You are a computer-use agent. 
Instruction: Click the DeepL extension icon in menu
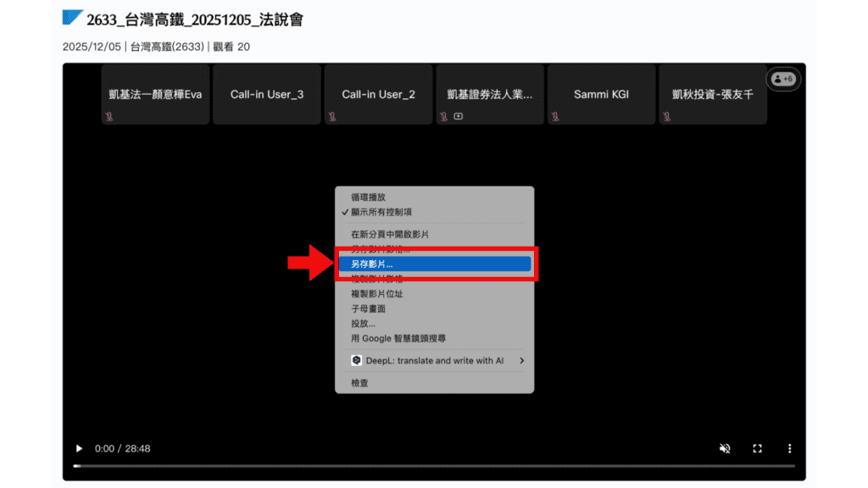tap(358, 361)
